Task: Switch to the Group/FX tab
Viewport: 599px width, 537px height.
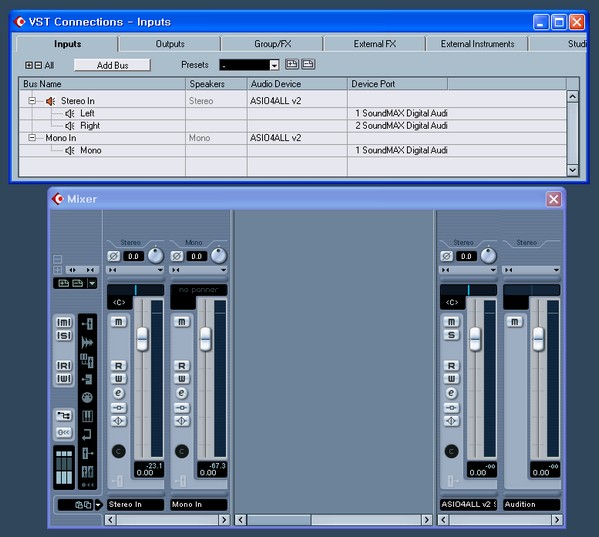Action: point(272,44)
